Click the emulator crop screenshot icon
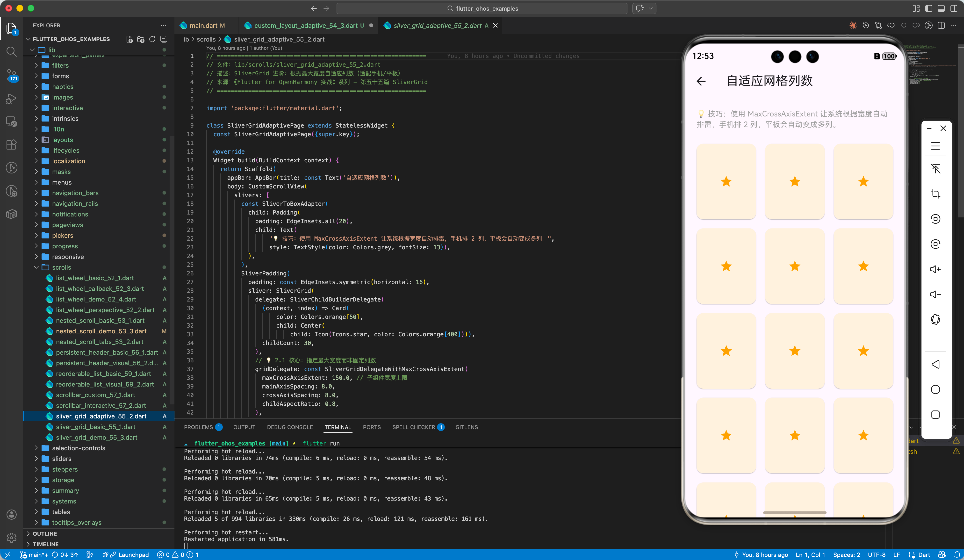 [935, 194]
